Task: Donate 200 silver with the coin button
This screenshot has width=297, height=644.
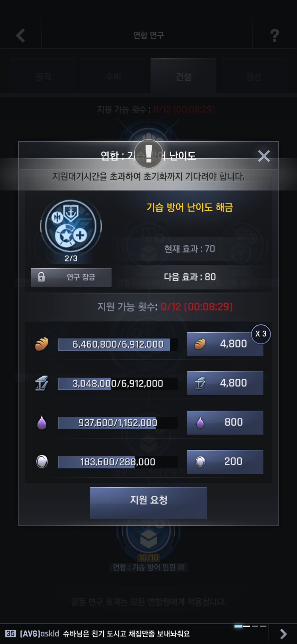Action: click(x=225, y=462)
